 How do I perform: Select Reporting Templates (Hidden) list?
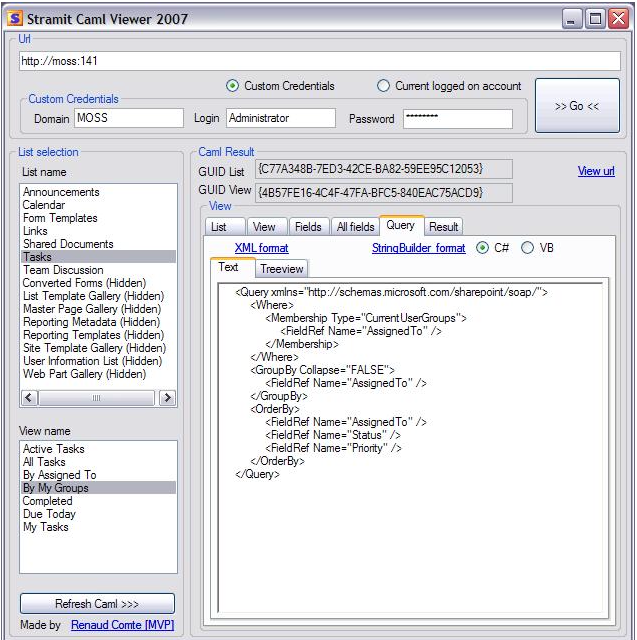click(98, 335)
